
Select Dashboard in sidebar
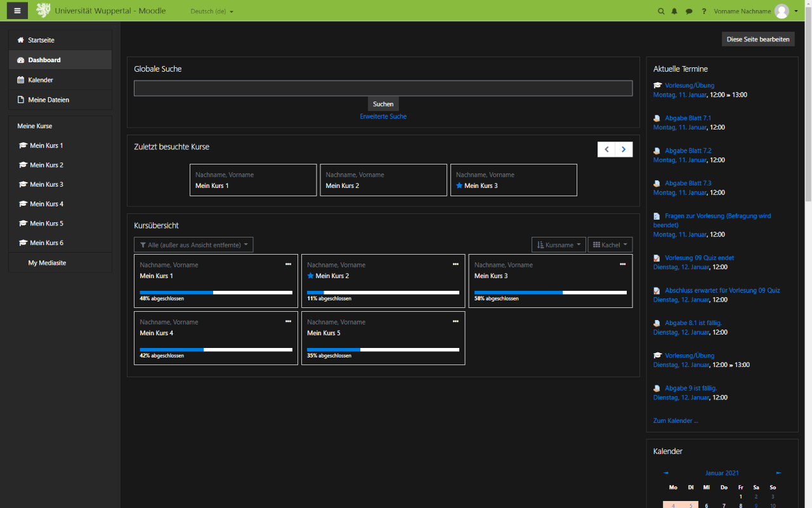[x=60, y=60]
